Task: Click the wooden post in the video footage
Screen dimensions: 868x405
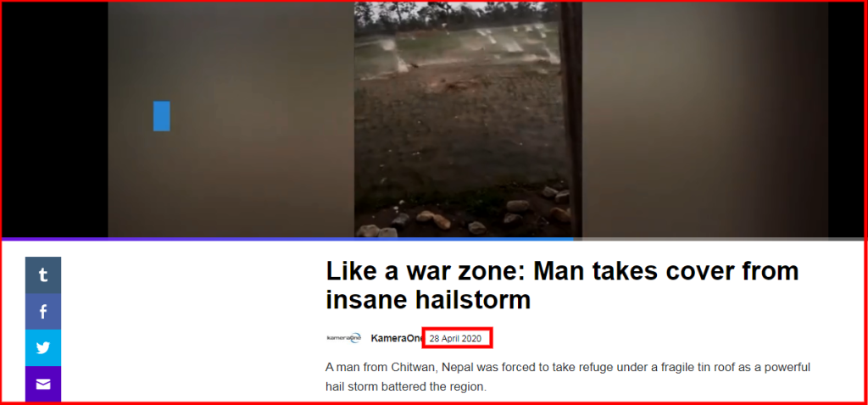Action: [x=571, y=119]
